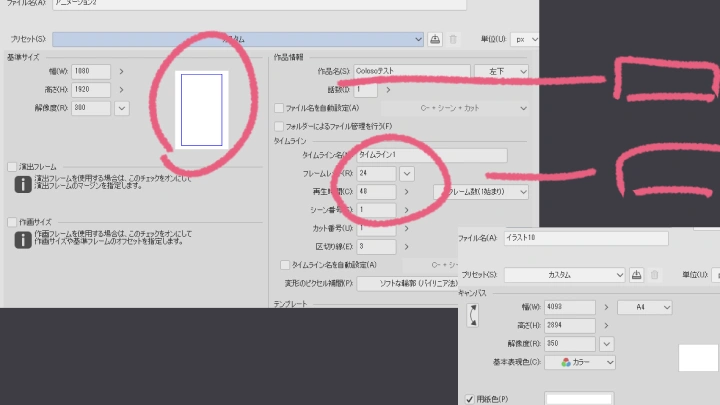Viewport: 720px width, 405px height.
Task: Click the delete preset trash icon in animation dialog
Action: pos(453,39)
